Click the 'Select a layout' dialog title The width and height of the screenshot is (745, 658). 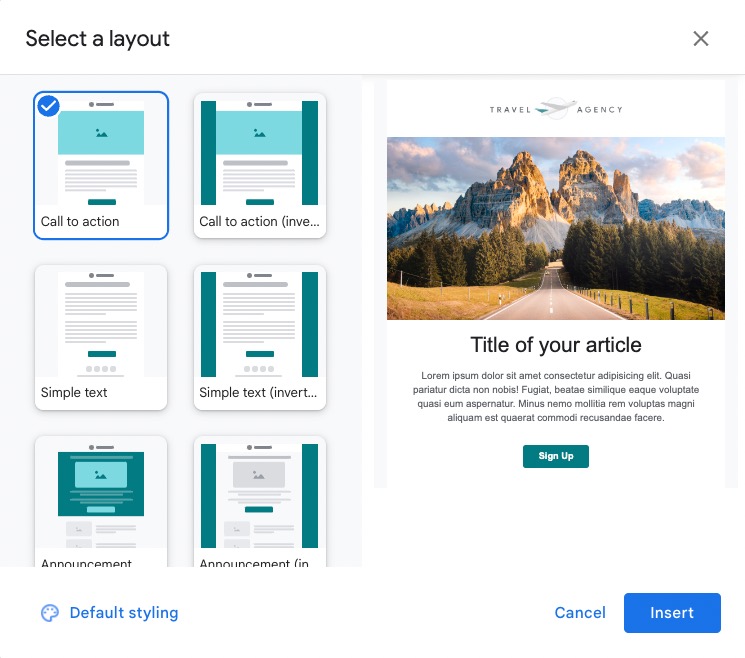(97, 39)
